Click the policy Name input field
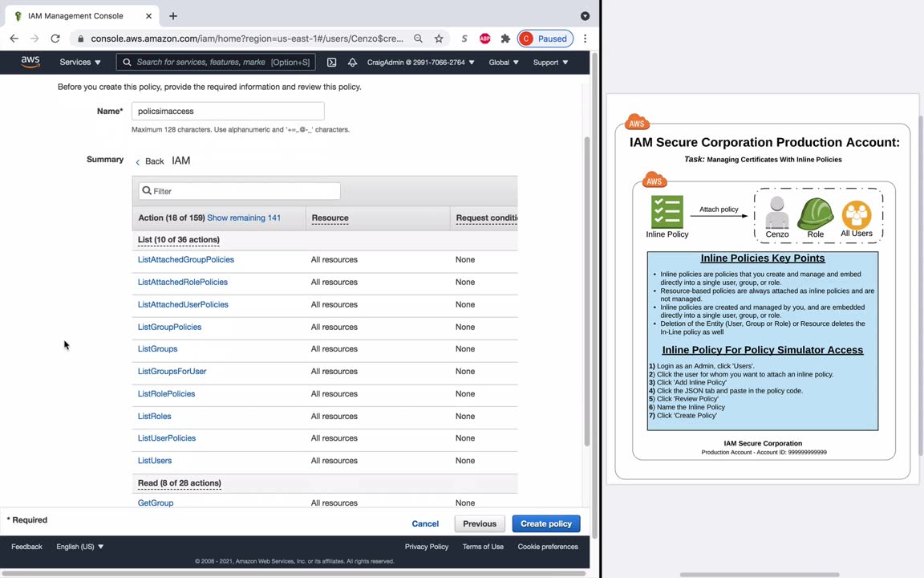The image size is (924, 578). [x=228, y=111]
